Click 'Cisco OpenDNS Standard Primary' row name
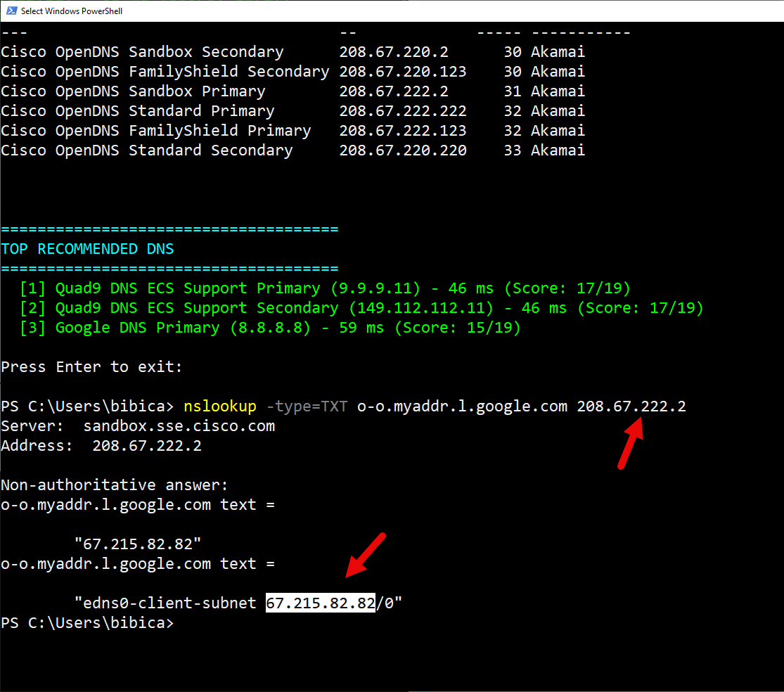The width and height of the screenshot is (784, 692). [138, 111]
